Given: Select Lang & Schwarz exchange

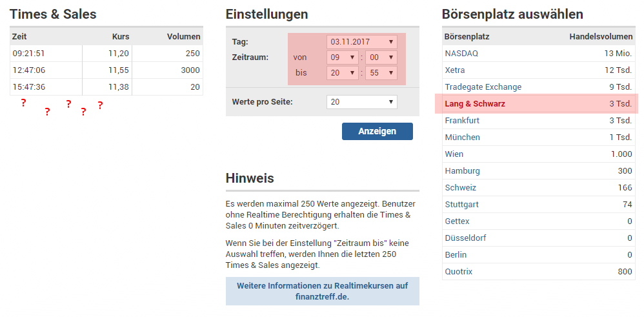Looking at the screenshot, I should (474, 103).
